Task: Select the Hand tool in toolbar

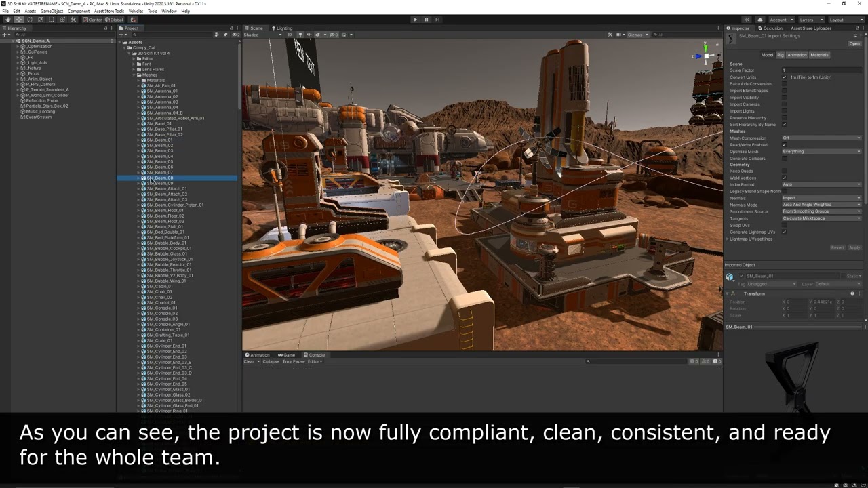Action: pos(8,20)
